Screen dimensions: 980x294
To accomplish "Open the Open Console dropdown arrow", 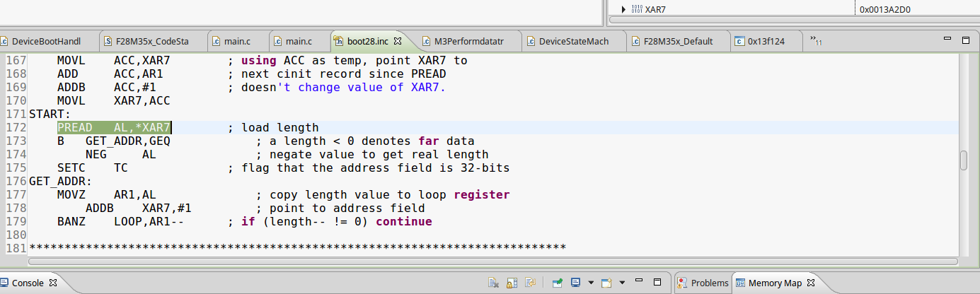I will (622, 283).
